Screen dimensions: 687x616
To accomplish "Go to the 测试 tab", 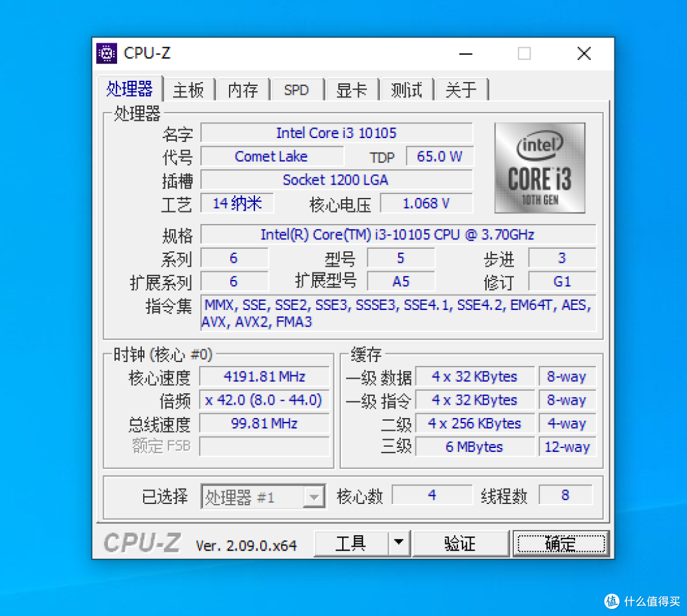I will pos(406,90).
